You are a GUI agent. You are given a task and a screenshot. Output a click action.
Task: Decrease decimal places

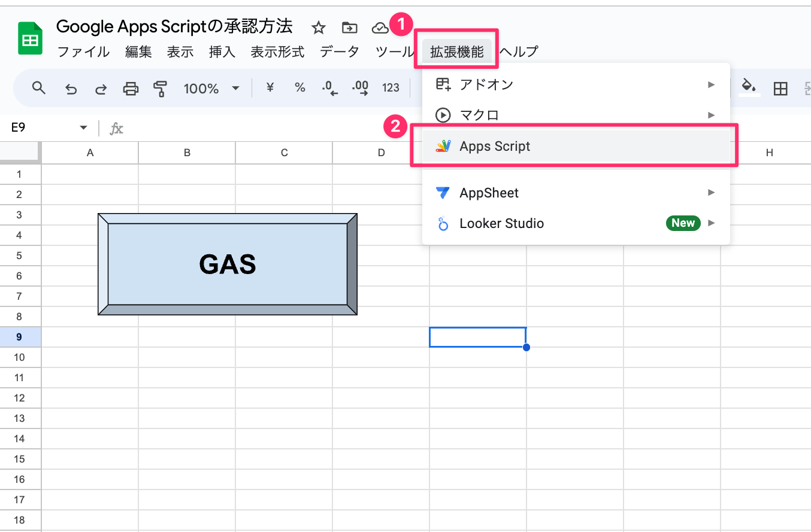point(329,89)
